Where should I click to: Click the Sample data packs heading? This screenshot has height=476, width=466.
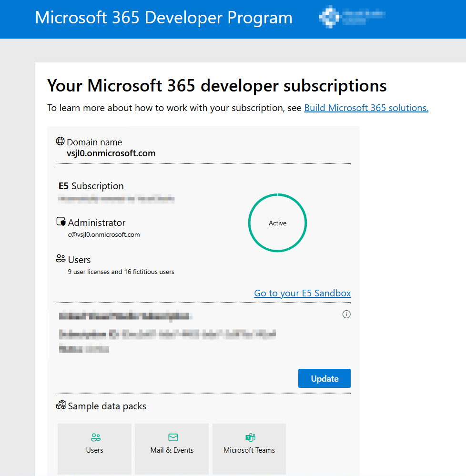107,406
